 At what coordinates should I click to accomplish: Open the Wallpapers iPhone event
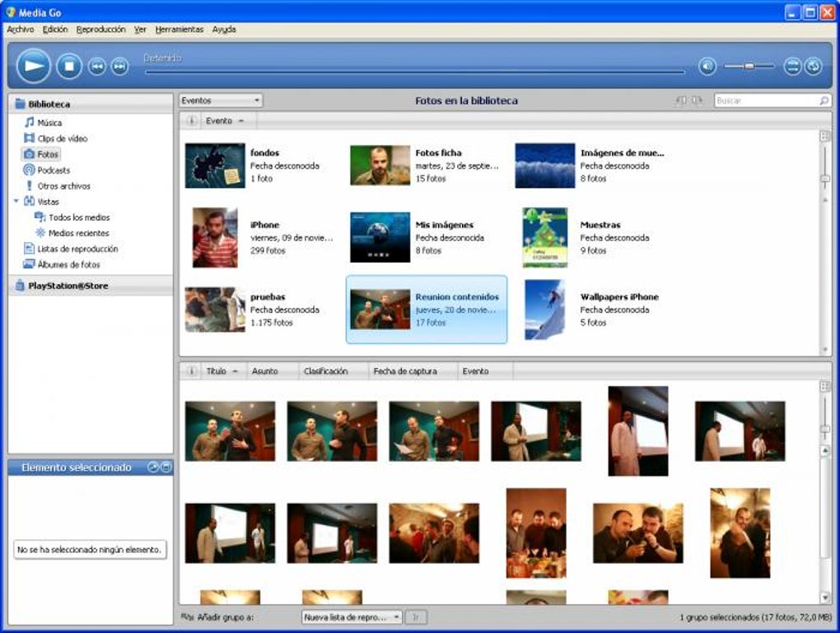click(x=591, y=310)
